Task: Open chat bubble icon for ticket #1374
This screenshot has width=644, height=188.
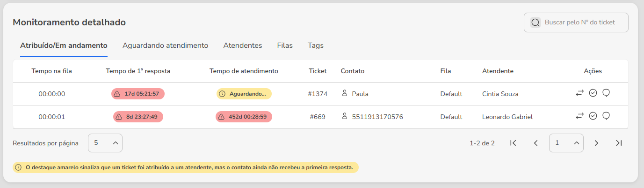Action: 606,93
